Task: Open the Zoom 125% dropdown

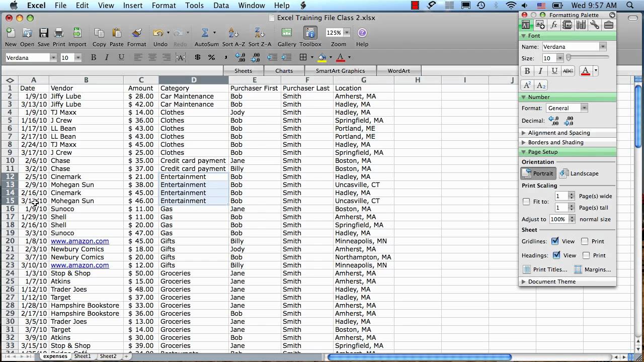Action: pos(346,33)
